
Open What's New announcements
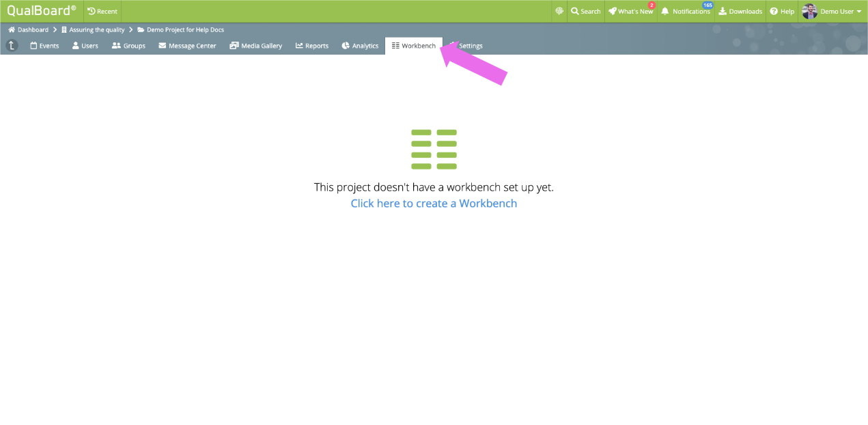pos(630,11)
